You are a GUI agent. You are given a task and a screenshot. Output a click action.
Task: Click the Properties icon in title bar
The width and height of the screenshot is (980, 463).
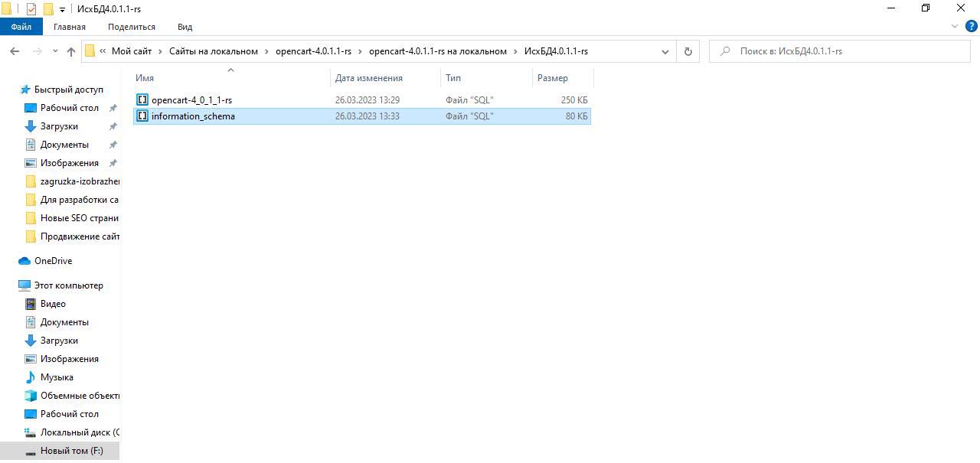pyautogui.click(x=31, y=9)
